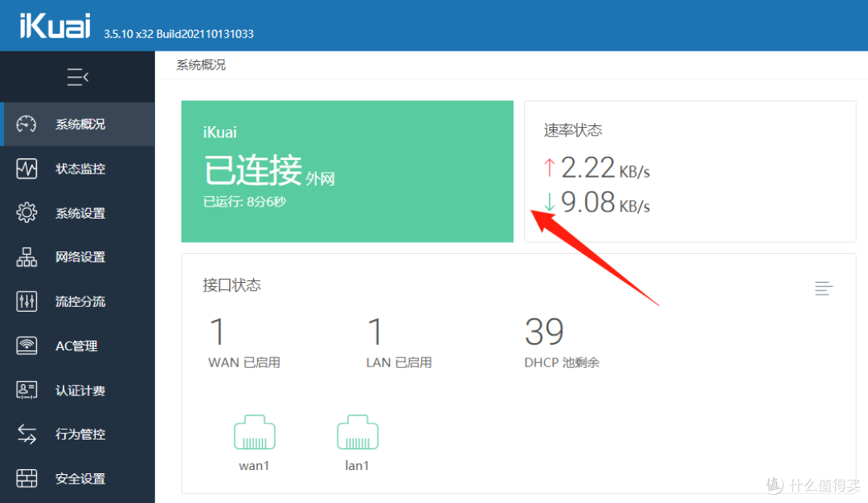Open the 接口状态 panel list menu icon
The width and height of the screenshot is (868, 503).
(x=823, y=288)
